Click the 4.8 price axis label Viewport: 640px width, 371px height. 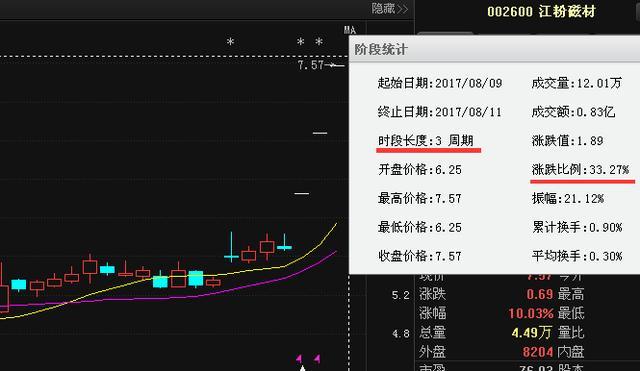click(400, 334)
